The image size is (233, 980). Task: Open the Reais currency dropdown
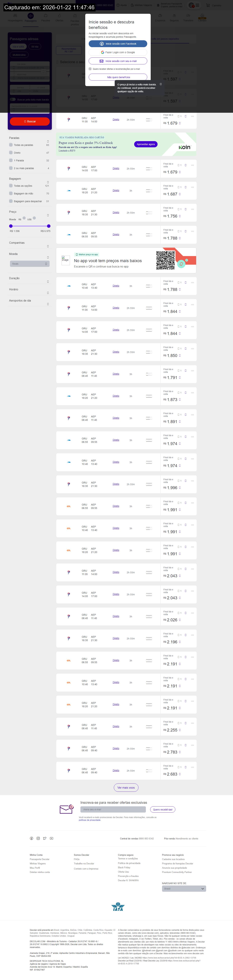pyautogui.click(x=30, y=264)
